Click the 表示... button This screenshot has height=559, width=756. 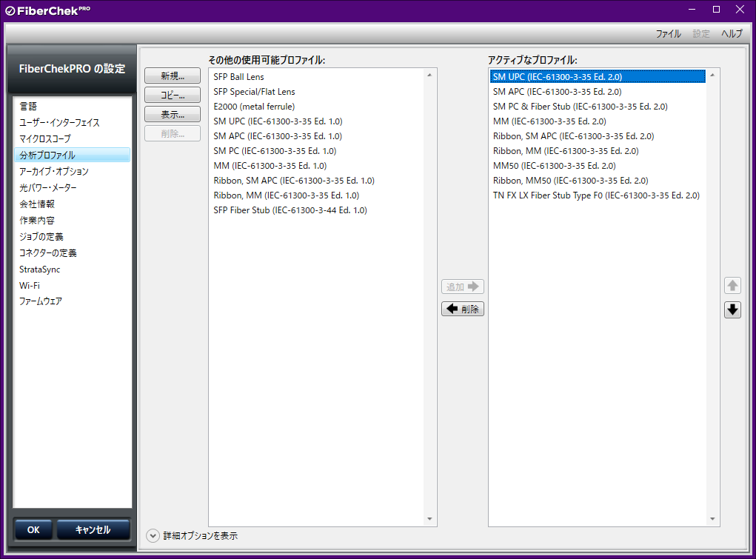[x=173, y=114]
